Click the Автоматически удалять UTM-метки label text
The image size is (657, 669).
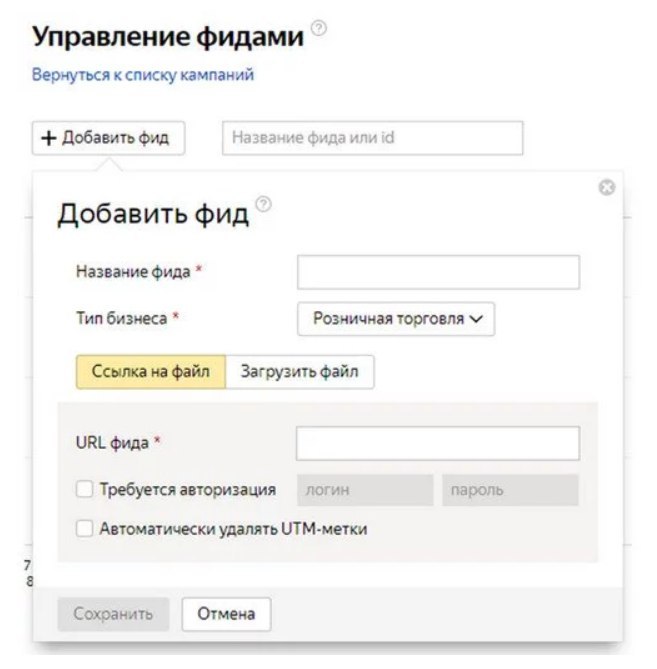233,529
